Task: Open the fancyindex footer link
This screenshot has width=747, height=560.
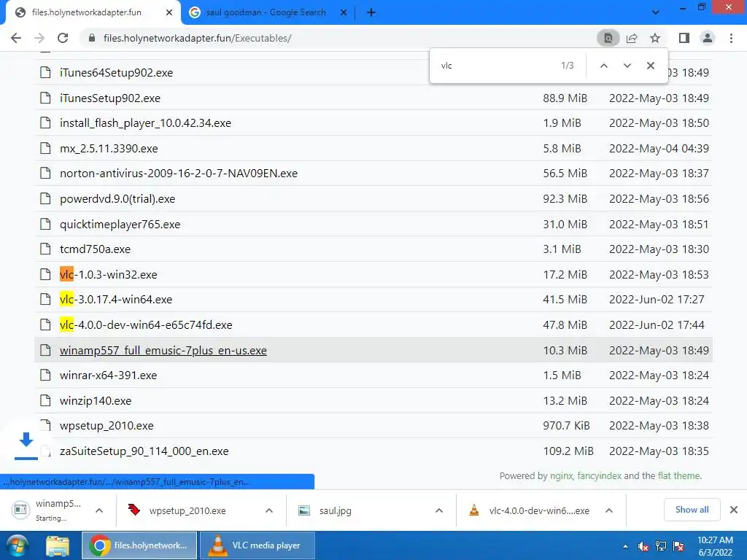Action: (x=600, y=475)
